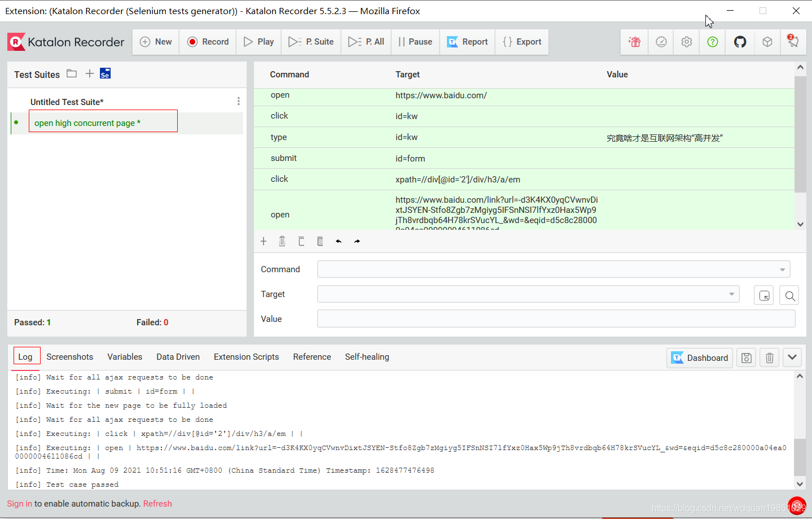Open the notifications icon with badge

(793, 41)
